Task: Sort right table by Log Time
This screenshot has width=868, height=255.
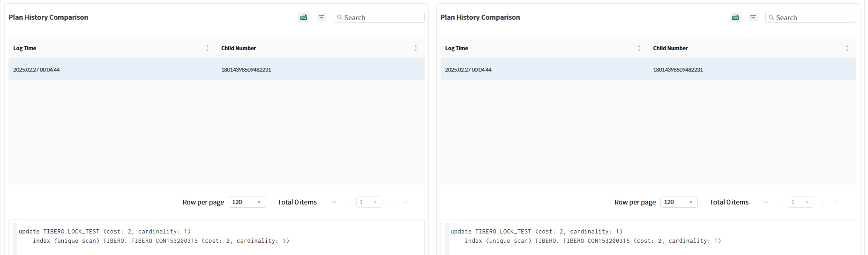Action: click(639, 48)
